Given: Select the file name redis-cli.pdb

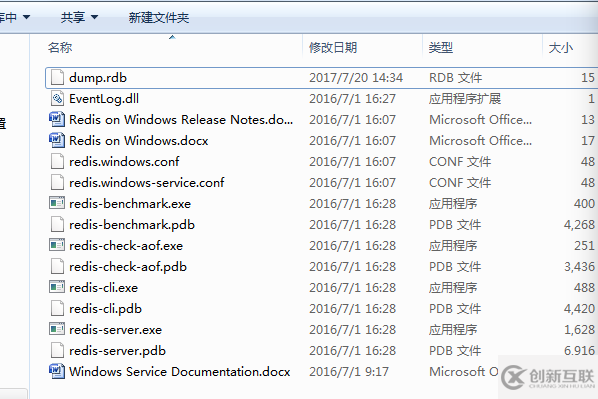Looking at the screenshot, I should pos(105,309).
